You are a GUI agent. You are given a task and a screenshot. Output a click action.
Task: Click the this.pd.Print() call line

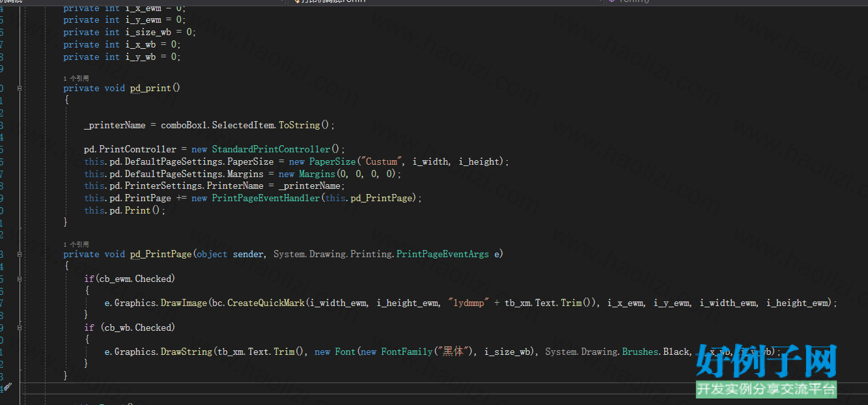pos(125,210)
